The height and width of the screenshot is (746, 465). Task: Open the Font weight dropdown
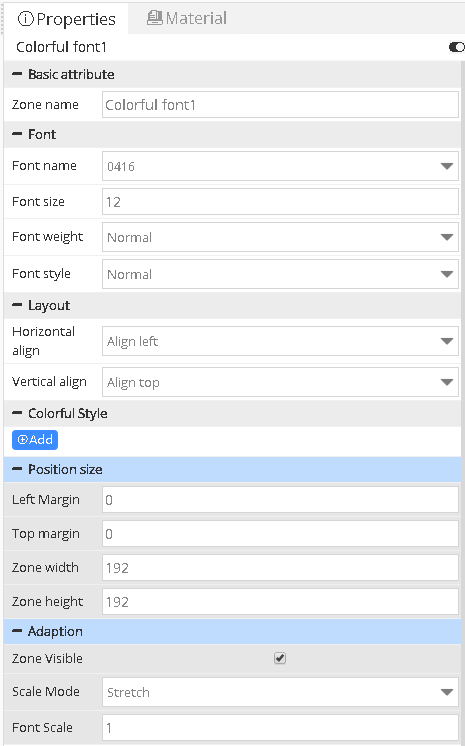click(280, 237)
